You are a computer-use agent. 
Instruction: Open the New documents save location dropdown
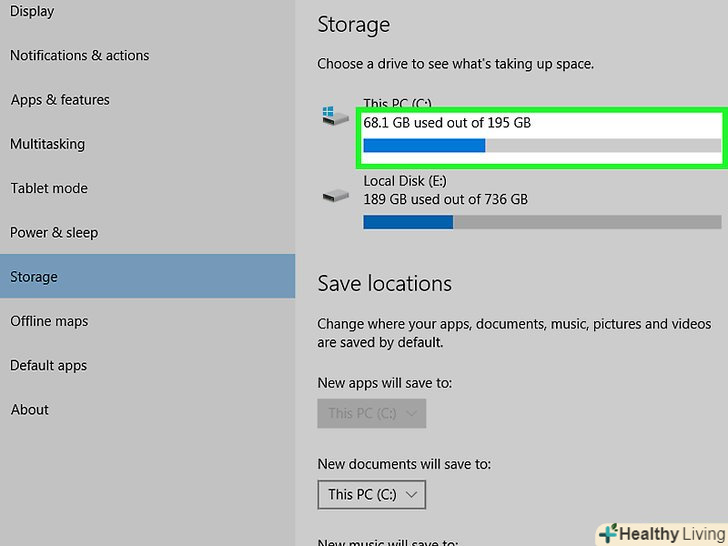click(x=372, y=494)
